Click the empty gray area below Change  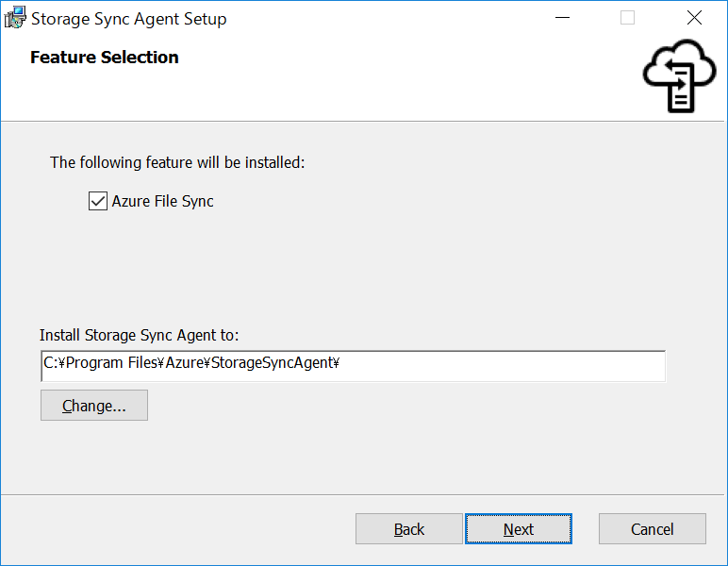point(358,453)
